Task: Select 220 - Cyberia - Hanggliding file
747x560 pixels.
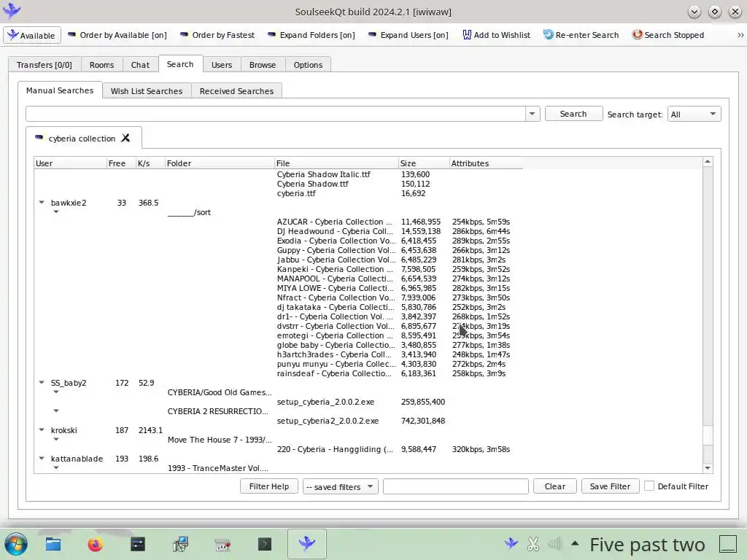Action: [x=335, y=449]
